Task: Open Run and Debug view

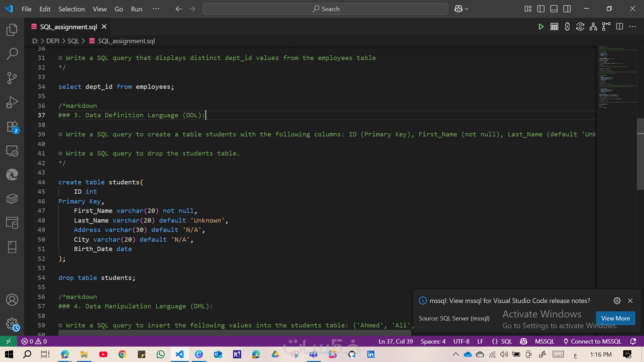Action: click(x=12, y=102)
